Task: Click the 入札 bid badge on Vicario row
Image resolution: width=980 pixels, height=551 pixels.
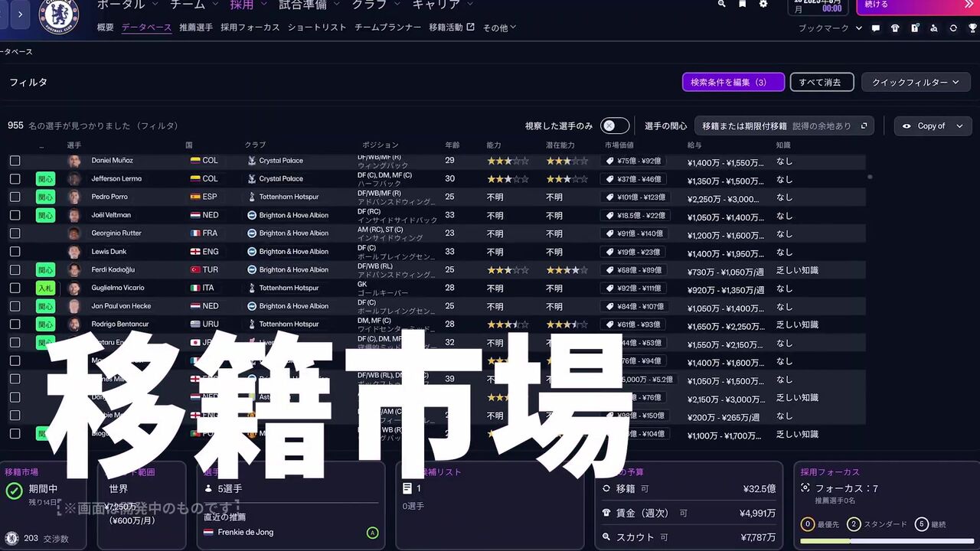Action: 45,288
